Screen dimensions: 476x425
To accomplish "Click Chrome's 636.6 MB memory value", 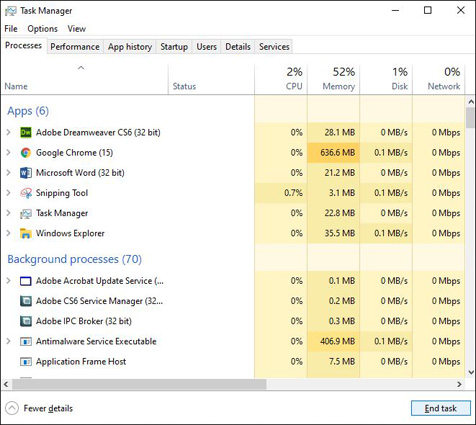I will (x=337, y=153).
